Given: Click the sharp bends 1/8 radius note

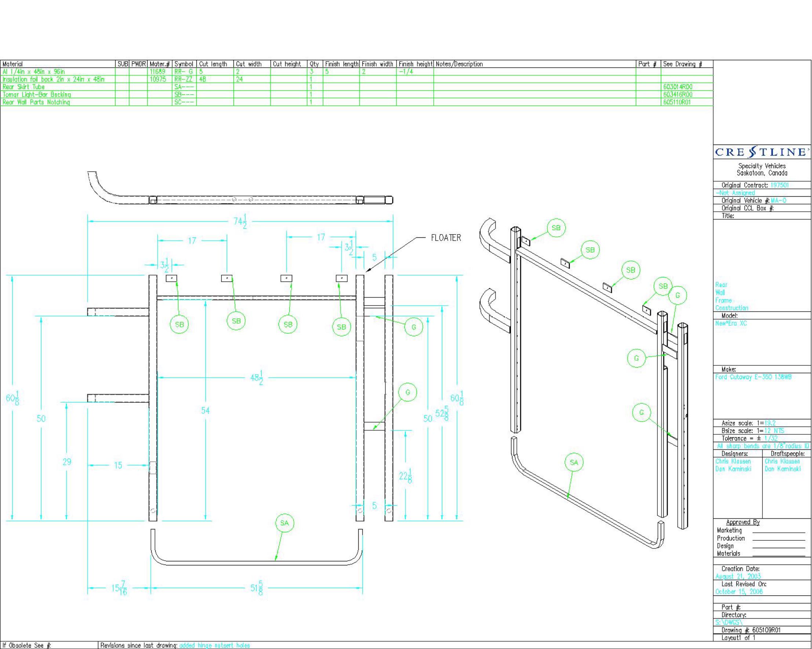Looking at the screenshot, I should (x=763, y=446).
